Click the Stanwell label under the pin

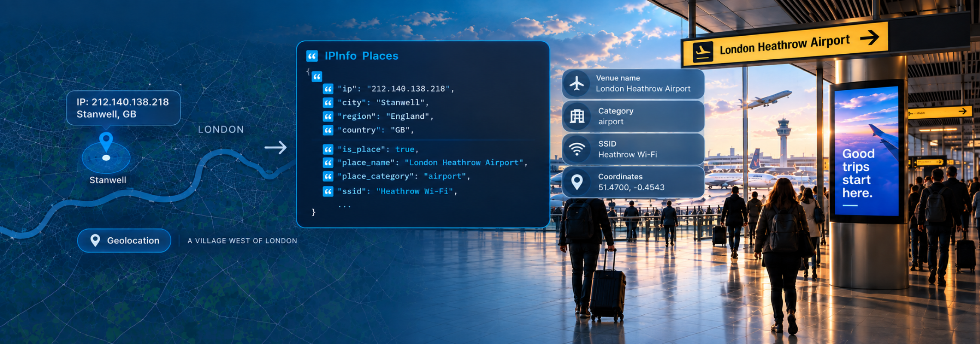(108, 180)
